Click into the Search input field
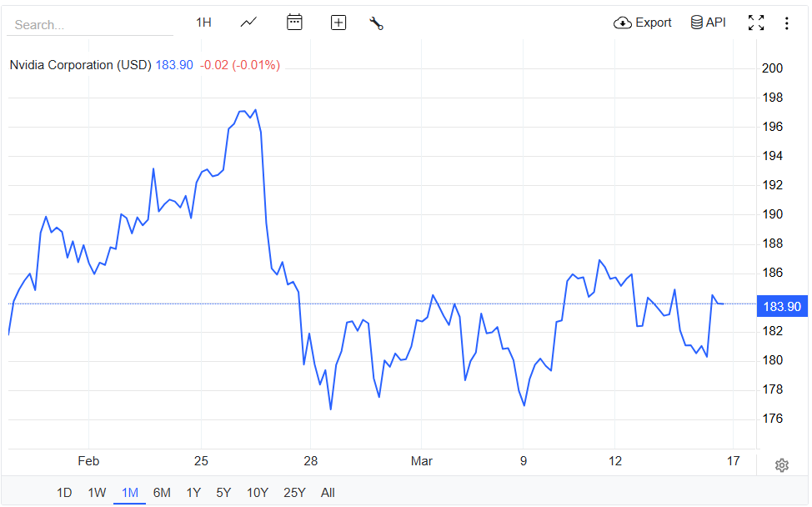The height and width of the screenshot is (507, 812). [x=90, y=25]
